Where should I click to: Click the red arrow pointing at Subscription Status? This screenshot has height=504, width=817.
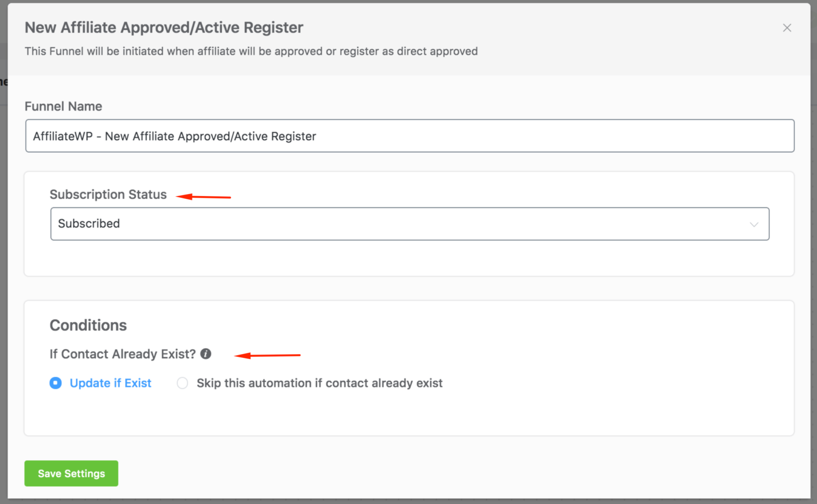(x=203, y=197)
